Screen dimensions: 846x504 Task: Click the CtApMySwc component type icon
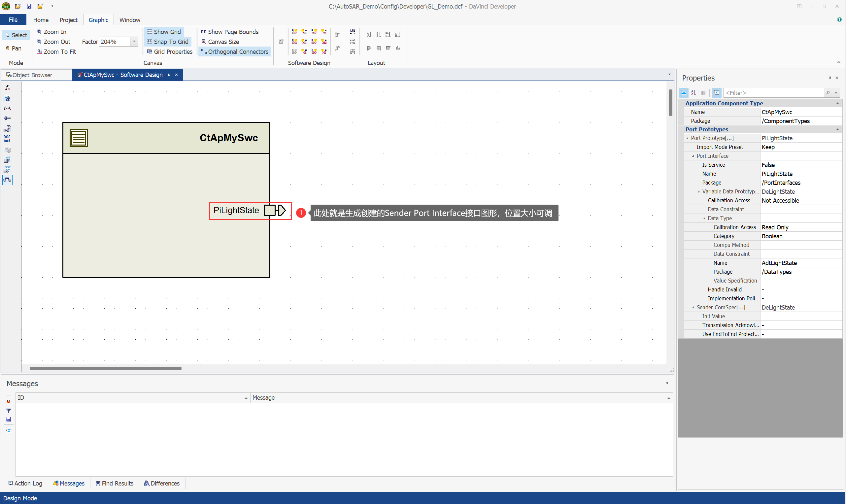pyautogui.click(x=79, y=138)
